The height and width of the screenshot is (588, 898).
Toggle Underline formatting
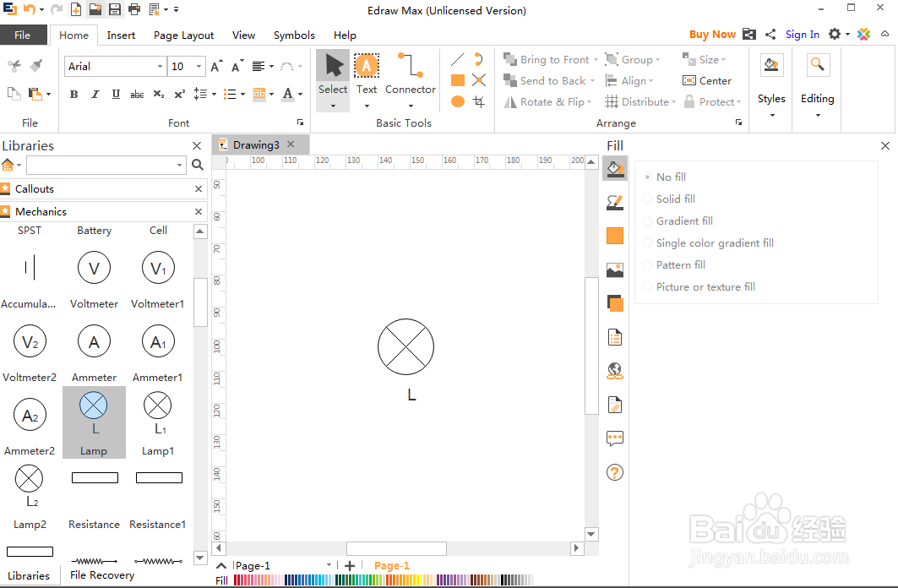click(116, 94)
